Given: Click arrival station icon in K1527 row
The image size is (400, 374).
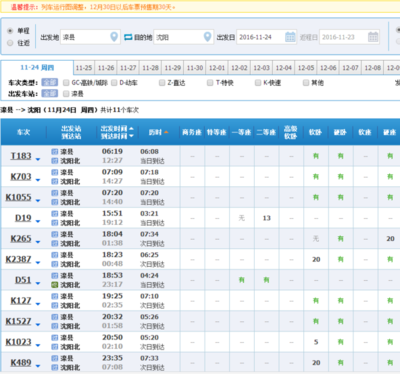Looking at the screenshot, I should click(55, 326).
